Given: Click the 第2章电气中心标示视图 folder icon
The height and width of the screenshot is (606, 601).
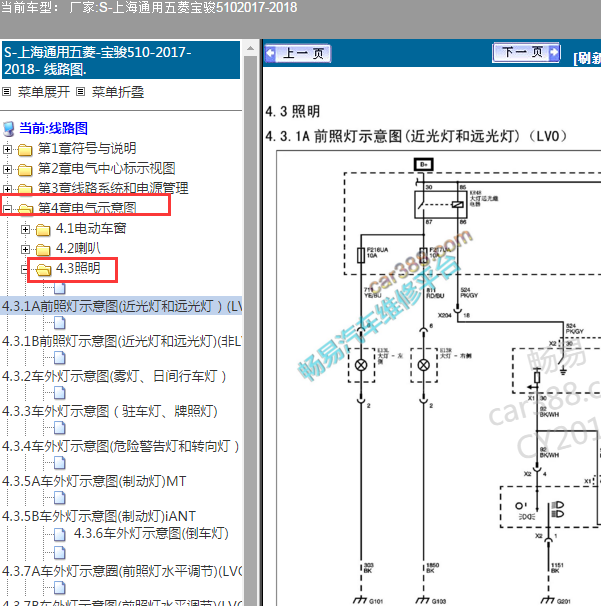Looking at the screenshot, I should (26, 169).
